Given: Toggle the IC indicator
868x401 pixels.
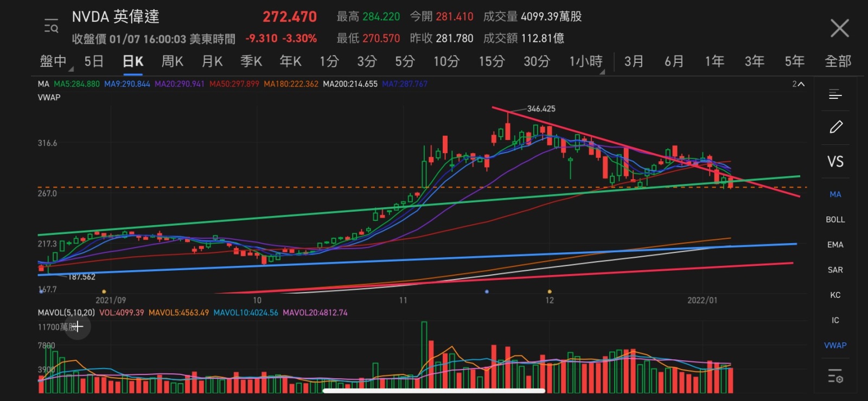Looking at the screenshot, I should (835, 320).
